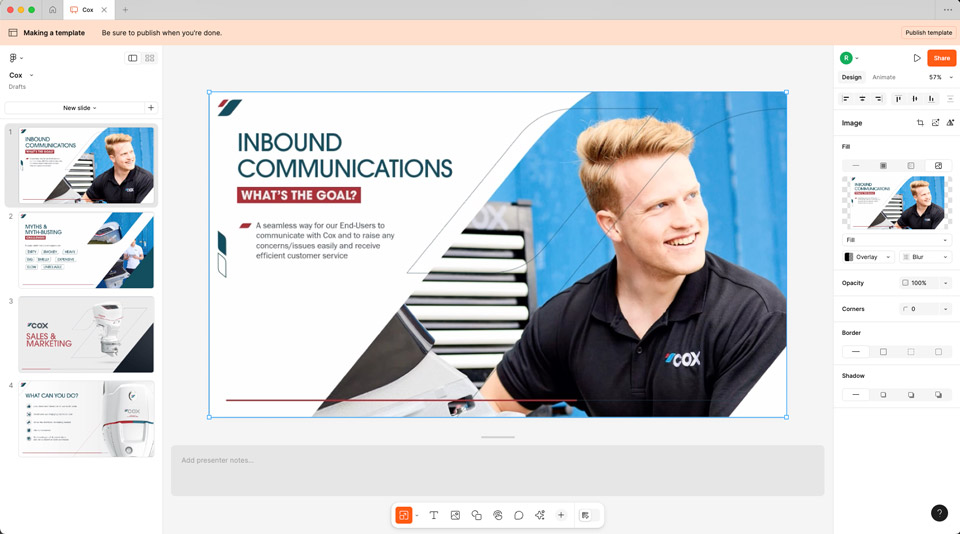Viewport: 960px width, 534px height.
Task: Select the Shapes tool in bottom toolbar
Action: pyautogui.click(x=476, y=515)
